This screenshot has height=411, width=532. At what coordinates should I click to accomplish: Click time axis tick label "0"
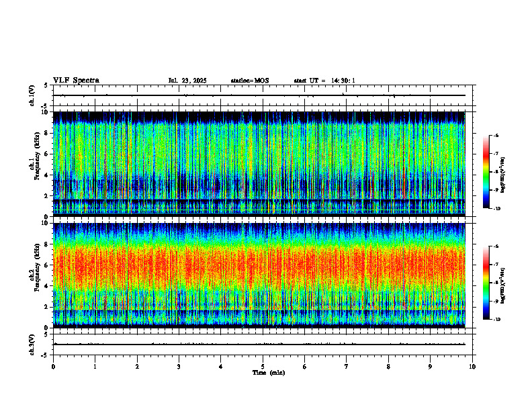pos(53,367)
